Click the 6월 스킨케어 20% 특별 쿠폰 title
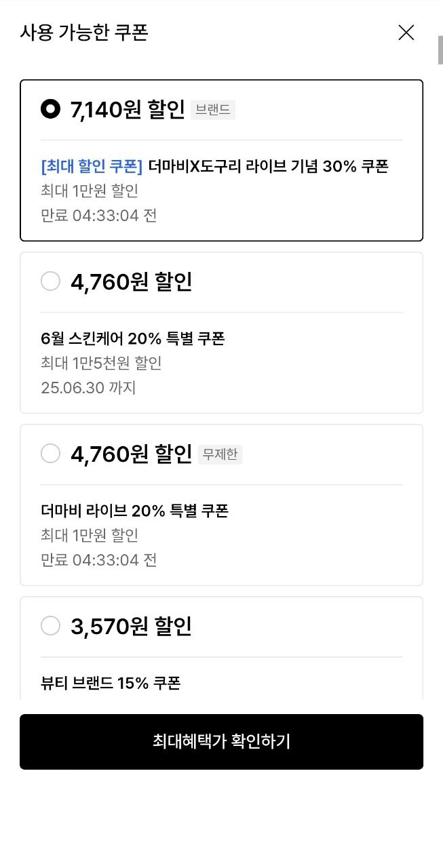 coord(132,338)
